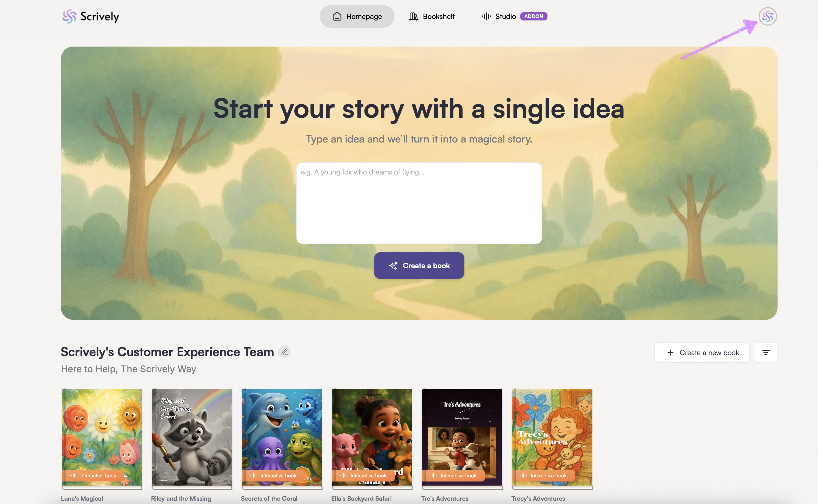Focus the story idea text box
This screenshot has height=504, width=818.
click(419, 203)
